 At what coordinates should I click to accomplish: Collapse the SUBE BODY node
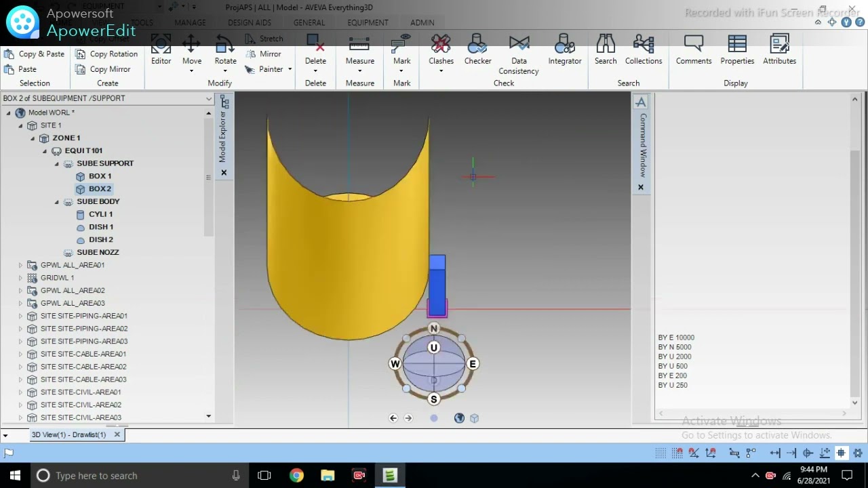pyautogui.click(x=57, y=201)
